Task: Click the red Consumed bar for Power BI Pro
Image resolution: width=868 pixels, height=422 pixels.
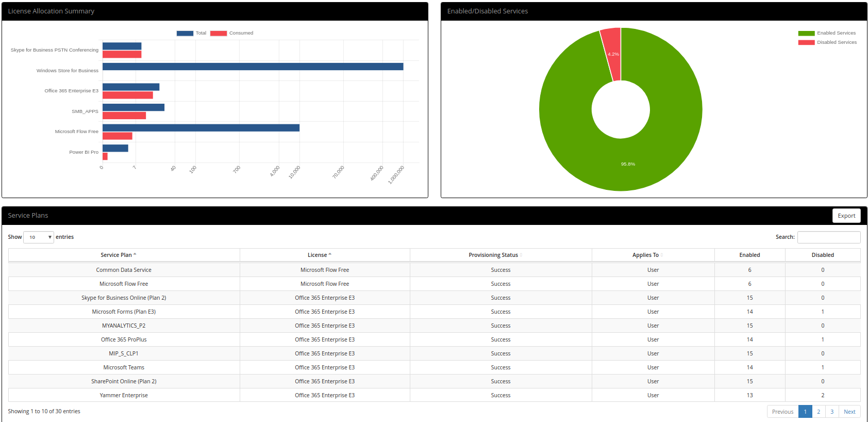Action: pyautogui.click(x=105, y=156)
